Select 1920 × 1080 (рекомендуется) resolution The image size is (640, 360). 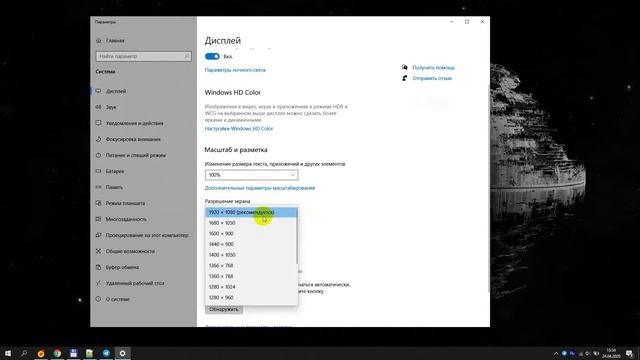point(251,212)
